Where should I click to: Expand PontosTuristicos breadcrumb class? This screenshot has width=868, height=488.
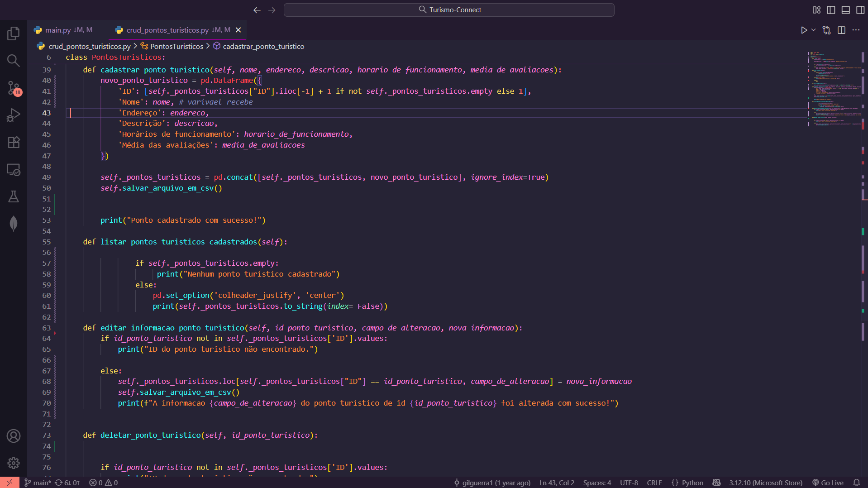pyautogui.click(x=176, y=46)
